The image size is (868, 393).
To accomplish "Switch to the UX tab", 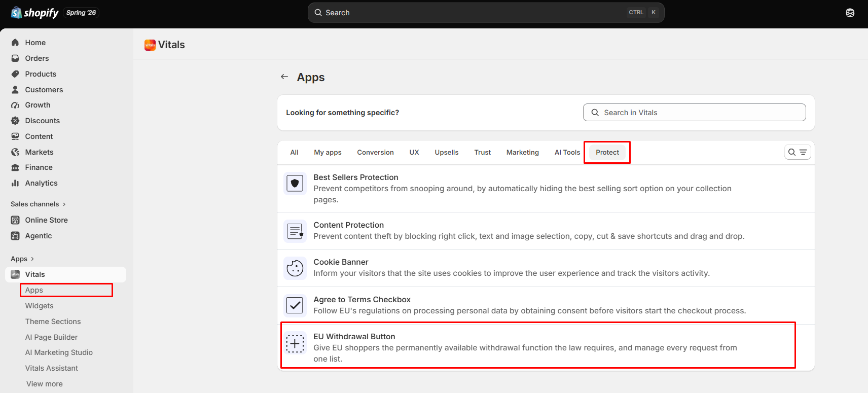I will [x=414, y=152].
